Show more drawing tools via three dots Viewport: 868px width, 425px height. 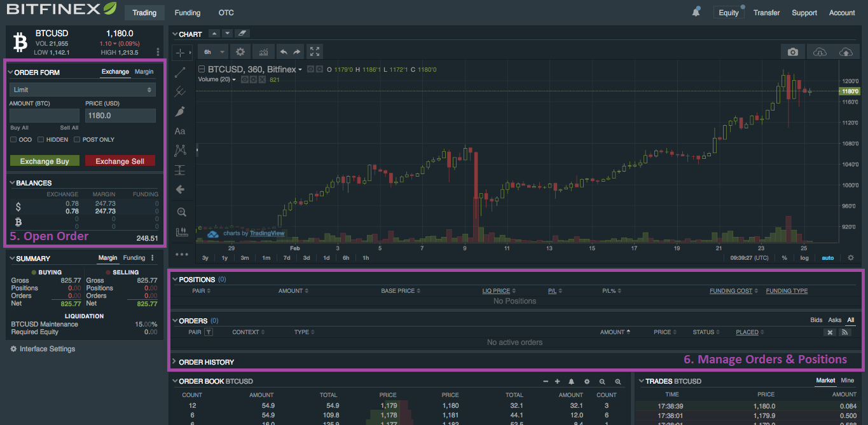(183, 254)
